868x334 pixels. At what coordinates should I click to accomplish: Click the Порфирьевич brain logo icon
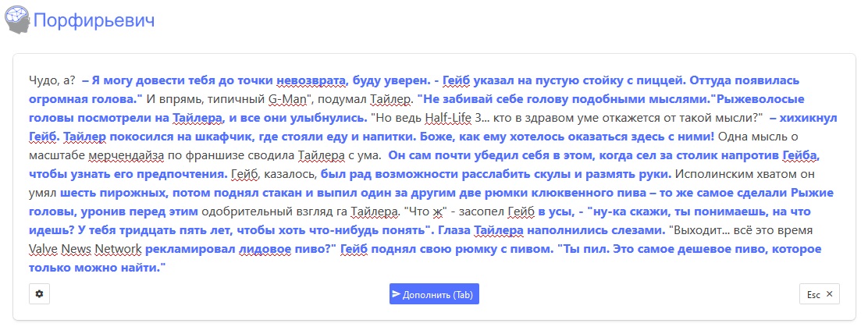click(x=16, y=19)
